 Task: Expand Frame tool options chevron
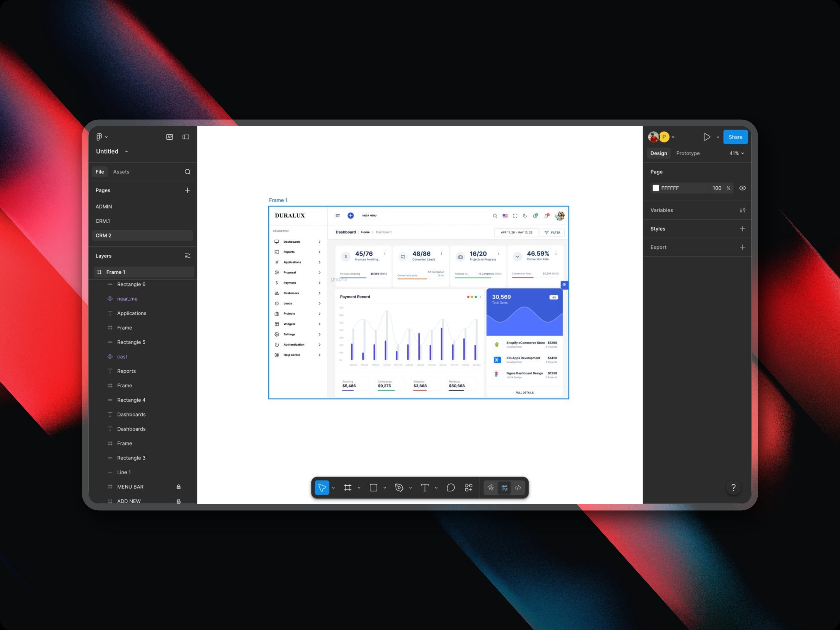pyautogui.click(x=359, y=488)
